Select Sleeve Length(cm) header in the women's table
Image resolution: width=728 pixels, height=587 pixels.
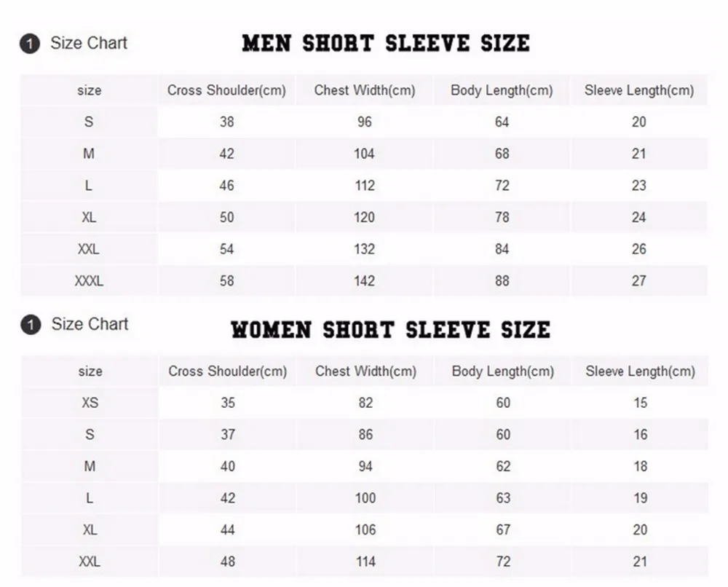click(x=640, y=371)
